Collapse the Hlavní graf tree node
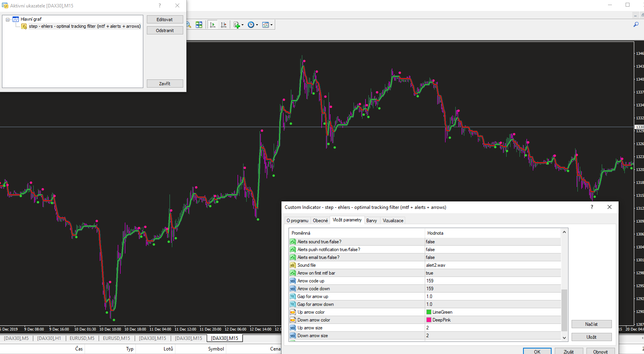644x354 pixels. point(7,19)
